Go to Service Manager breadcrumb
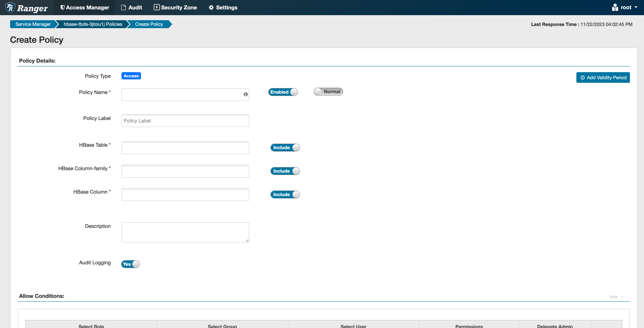The height and width of the screenshot is (328, 644). coord(33,24)
